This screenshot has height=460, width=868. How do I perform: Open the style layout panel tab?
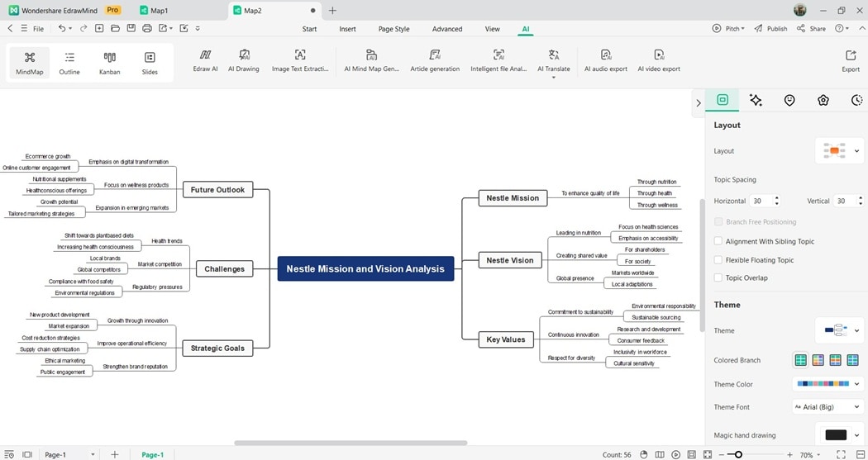[x=722, y=100]
